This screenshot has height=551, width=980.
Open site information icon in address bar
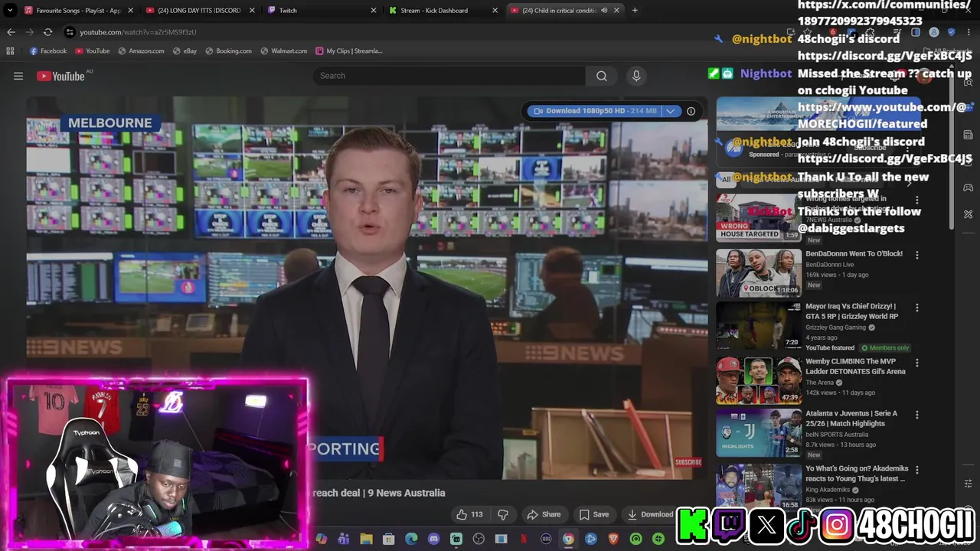tap(70, 32)
